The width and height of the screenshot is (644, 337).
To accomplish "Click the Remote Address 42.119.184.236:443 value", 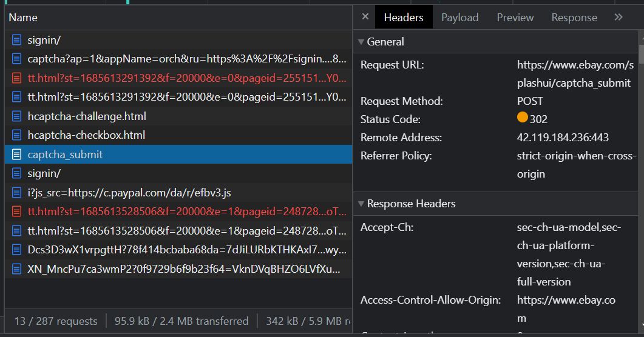I will (563, 138).
